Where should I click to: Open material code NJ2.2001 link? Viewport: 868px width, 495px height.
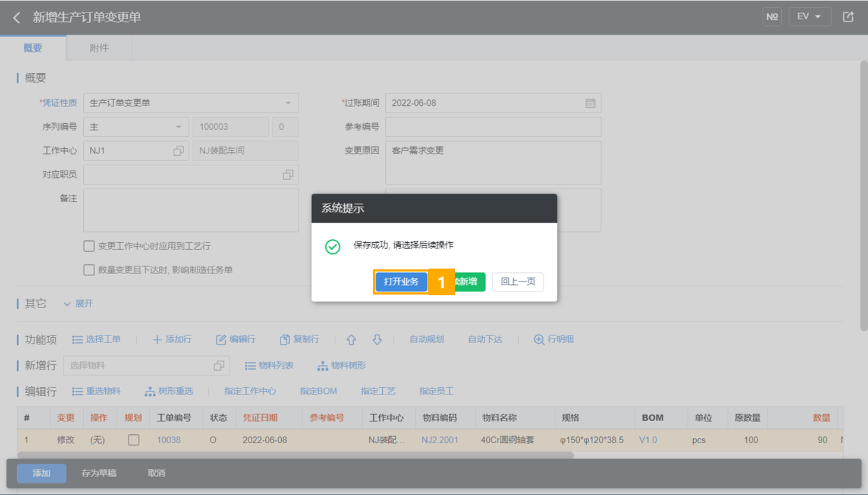(x=440, y=440)
